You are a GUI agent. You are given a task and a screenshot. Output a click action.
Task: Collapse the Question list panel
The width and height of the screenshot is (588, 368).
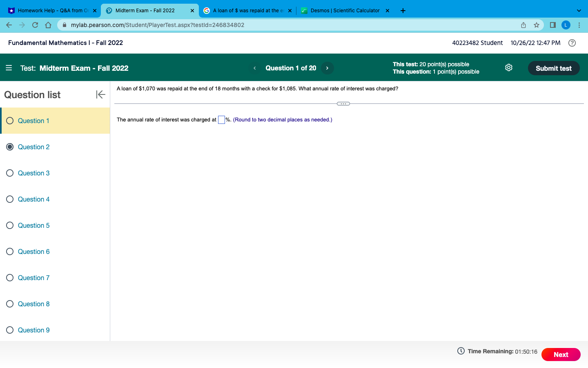[x=100, y=94]
